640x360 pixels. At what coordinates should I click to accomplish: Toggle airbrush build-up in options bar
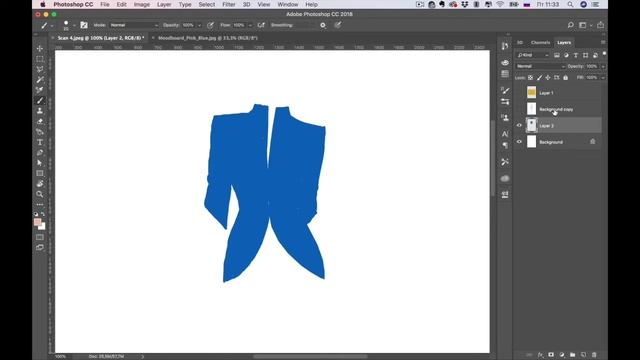pyautogui.click(x=261, y=25)
